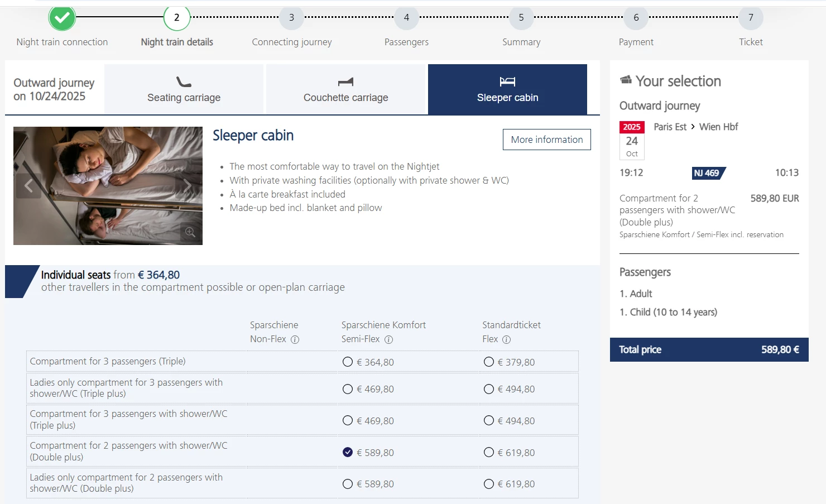Go to step 3 Connecting journey

pyautogui.click(x=291, y=18)
